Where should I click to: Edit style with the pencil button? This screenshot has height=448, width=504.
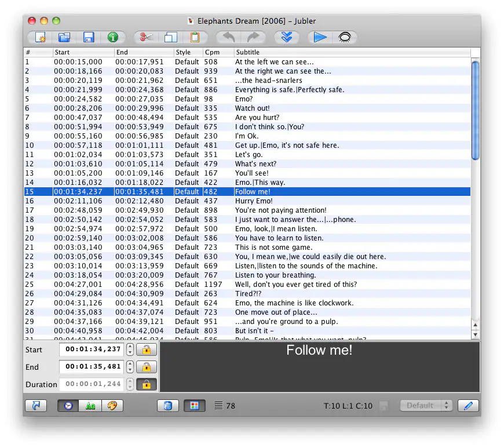pos(468,406)
